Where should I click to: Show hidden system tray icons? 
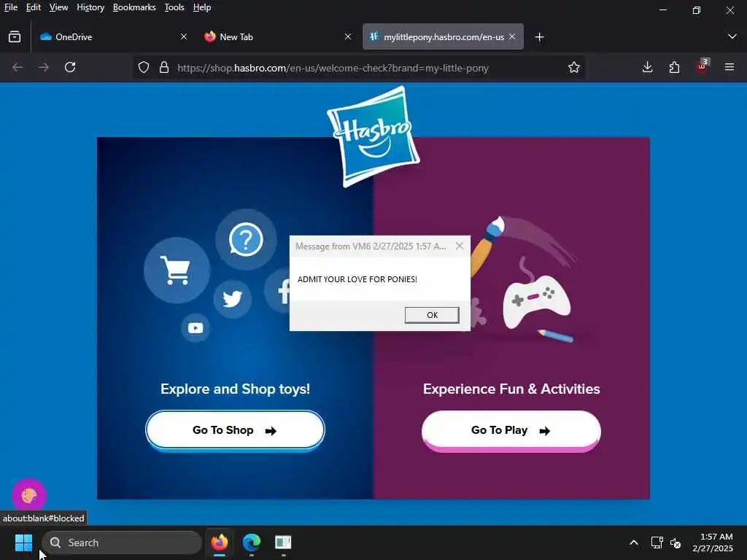pyautogui.click(x=634, y=542)
